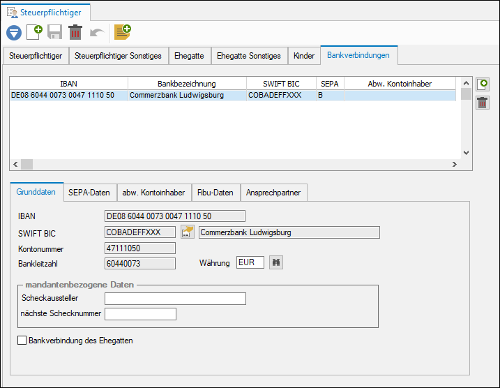This screenshot has height=388, width=500.
Task: Click the SEPA cell showing B
Action: [330, 95]
